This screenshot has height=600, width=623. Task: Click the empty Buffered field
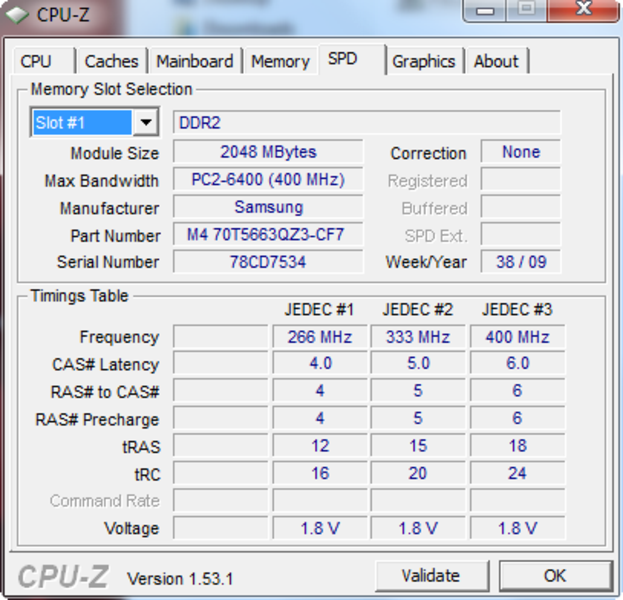[x=521, y=207]
